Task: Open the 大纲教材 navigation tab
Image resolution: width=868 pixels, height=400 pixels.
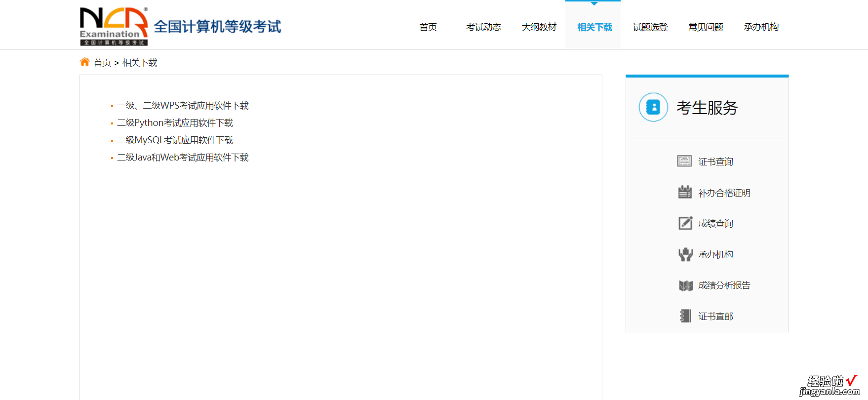Action: [x=539, y=27]
